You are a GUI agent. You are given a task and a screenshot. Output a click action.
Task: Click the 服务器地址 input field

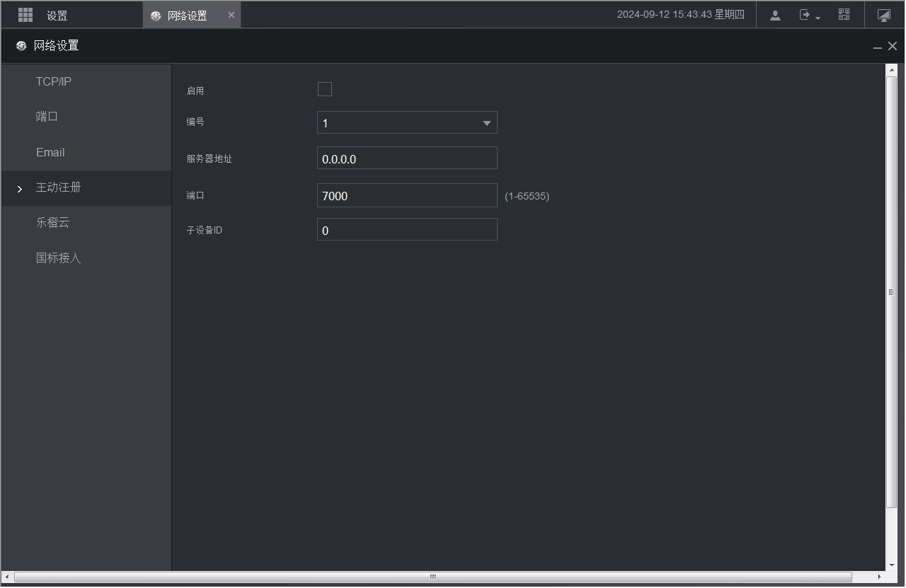407,158
